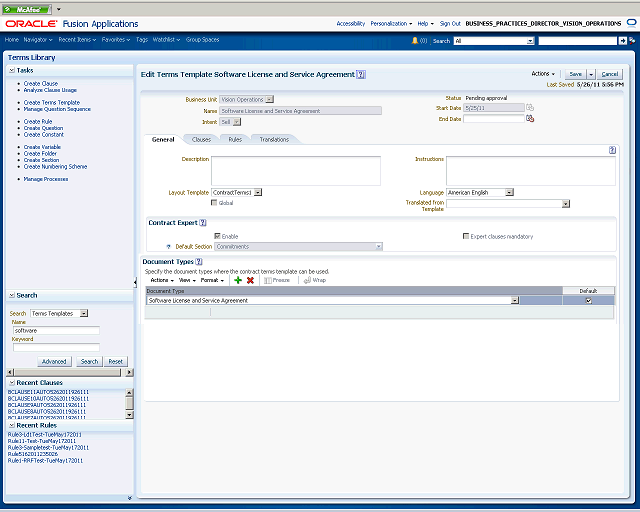This screenshot has height=512, width=640.
Task: Click the left panel horizontal scrollbar
Action: point(70,372)
